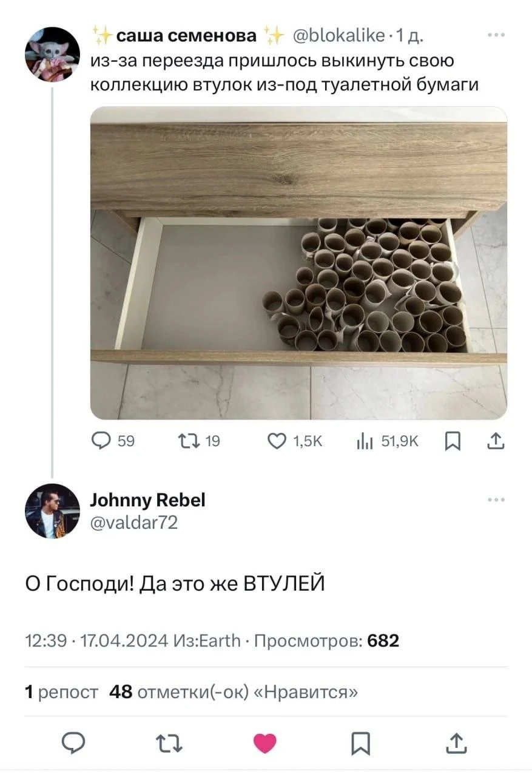Open саша семенова's profile avatar
This screenshot has width=532, height=777.
click(52, 54)
